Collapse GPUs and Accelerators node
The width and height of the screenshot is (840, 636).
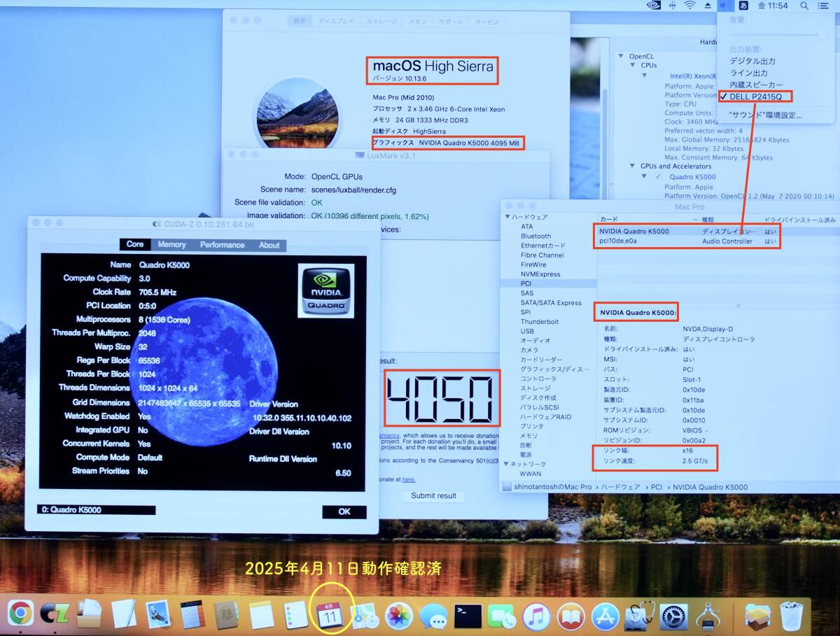[632, 167]
